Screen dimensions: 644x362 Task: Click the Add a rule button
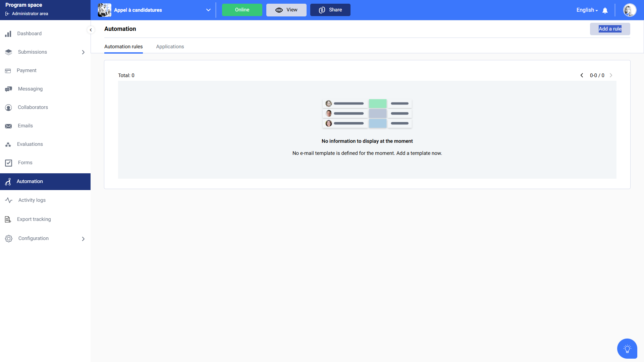(x=610, y=29)
